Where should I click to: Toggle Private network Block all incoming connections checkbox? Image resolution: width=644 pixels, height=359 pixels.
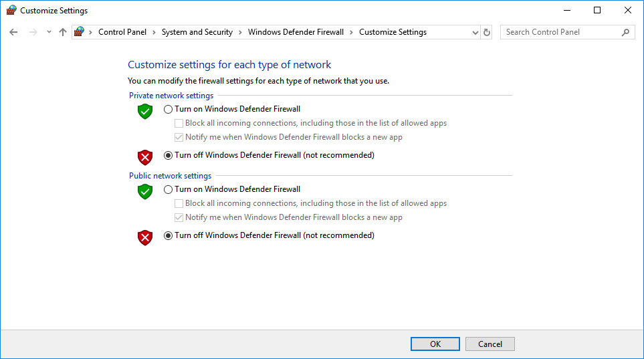coord(179,123)
